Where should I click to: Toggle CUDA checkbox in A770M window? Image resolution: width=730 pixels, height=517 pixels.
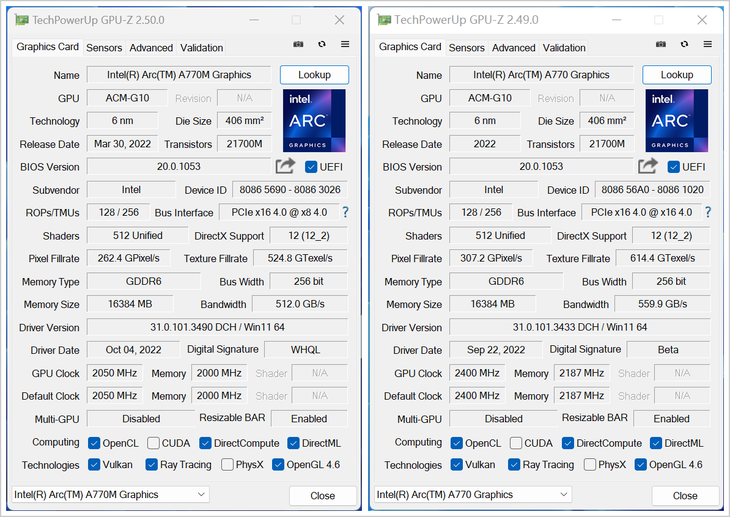click(153, 443)
